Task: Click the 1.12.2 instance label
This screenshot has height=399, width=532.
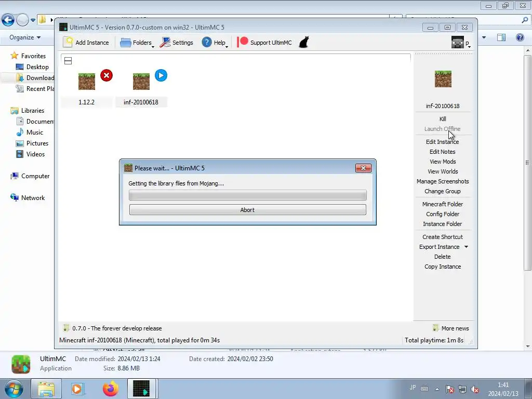Action: (87, 102)
